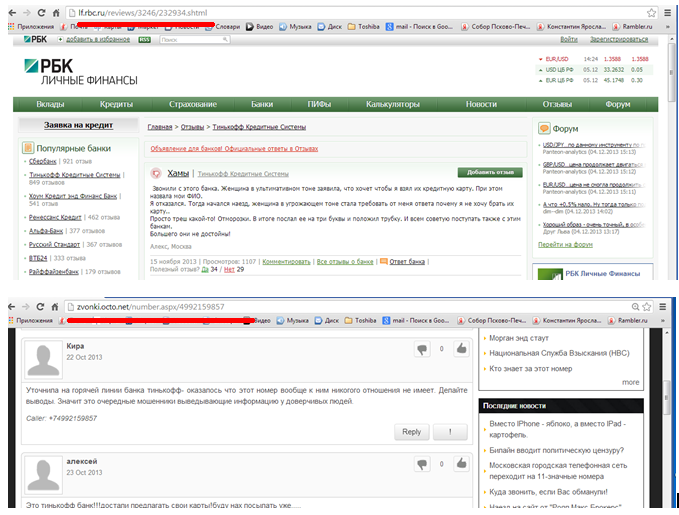Reload the lf.rbc.ru page
This screenshot has height=515, width=679.
click(41, 13)
